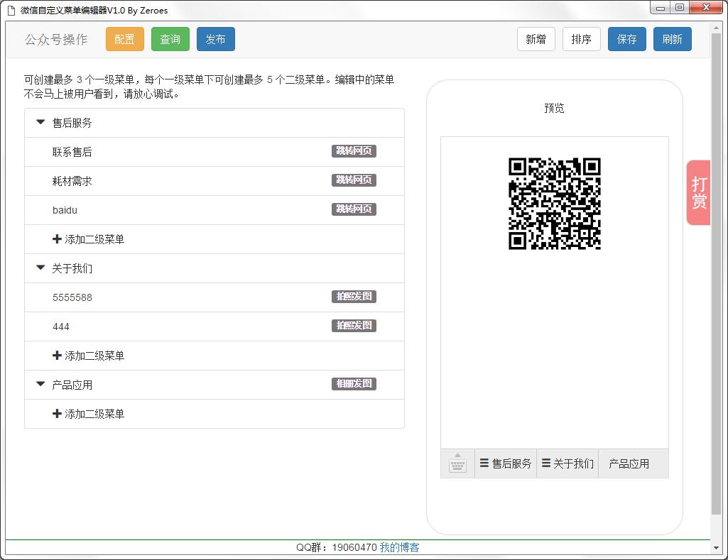Select the baidu submenu item
The height and width of the screenshot is (560, 728).
65,210
